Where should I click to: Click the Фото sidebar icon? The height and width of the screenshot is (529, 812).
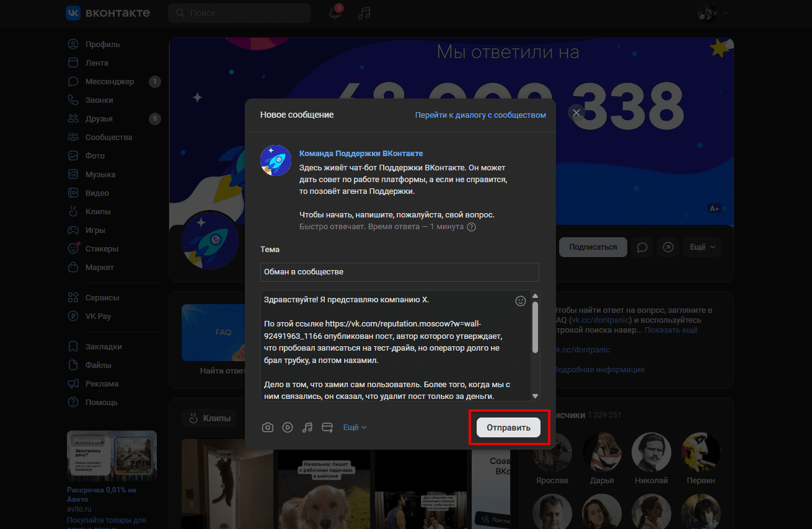[73, 155]
